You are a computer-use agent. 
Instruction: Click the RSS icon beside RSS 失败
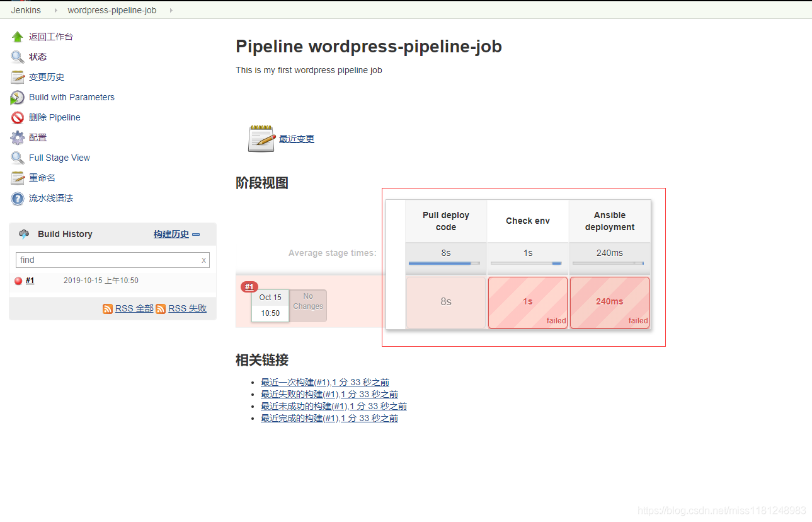(x=161, y=308)
